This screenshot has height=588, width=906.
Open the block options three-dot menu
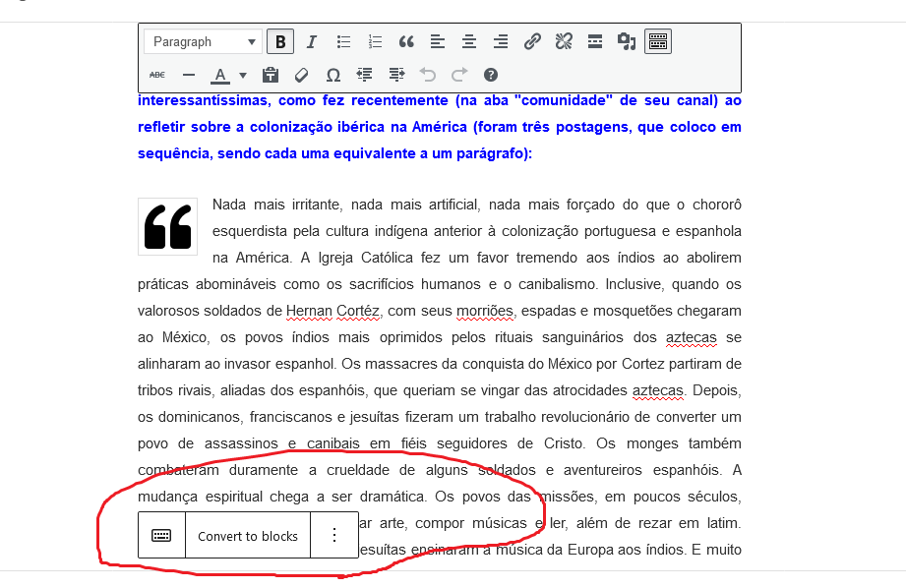click(x=334, y=536)
